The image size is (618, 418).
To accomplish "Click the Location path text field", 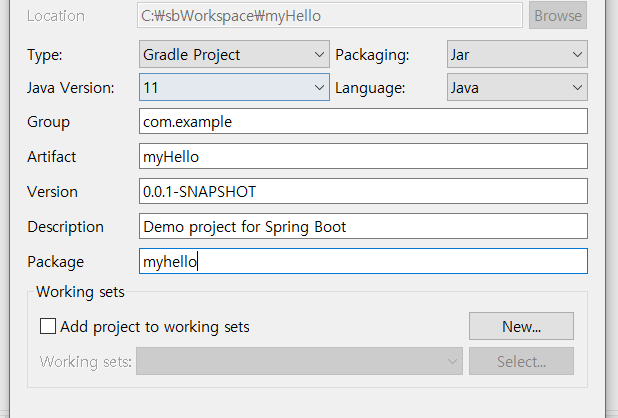I will click(329, 16).
